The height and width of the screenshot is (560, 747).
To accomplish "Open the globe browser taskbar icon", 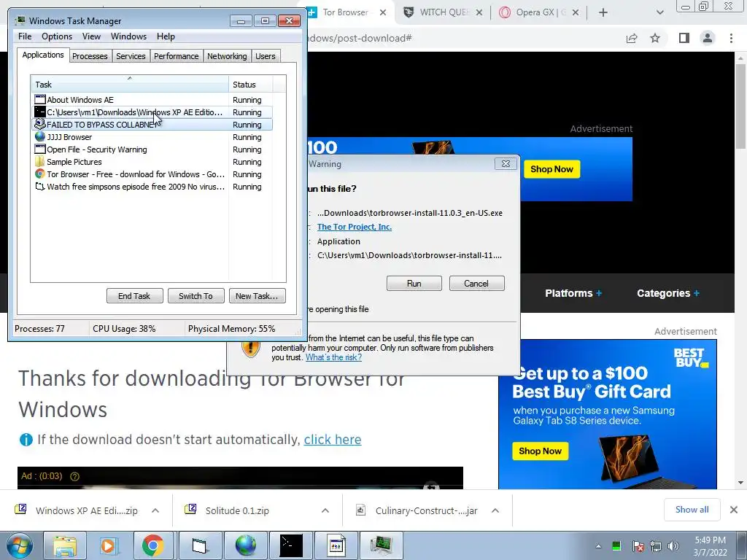I will click(x=245, y=545).
